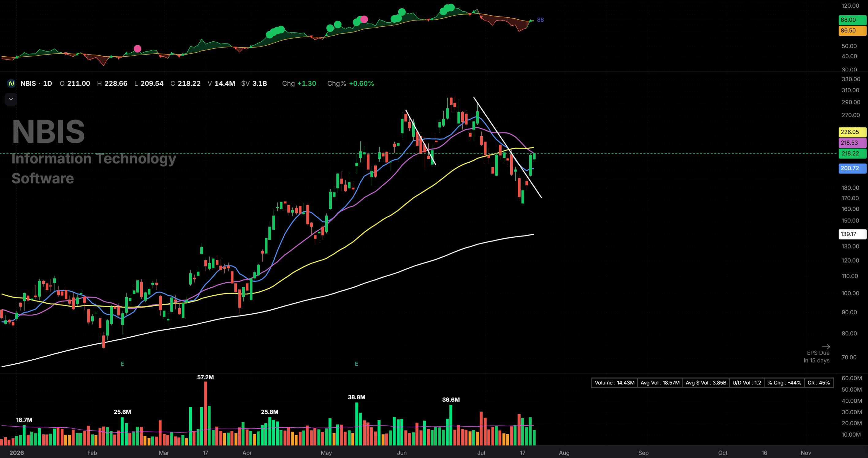Image resolution: width=868 pixels, height=458 pixels.
Task: Click the Sep label on time axis
Action: (x=643, y=452)
